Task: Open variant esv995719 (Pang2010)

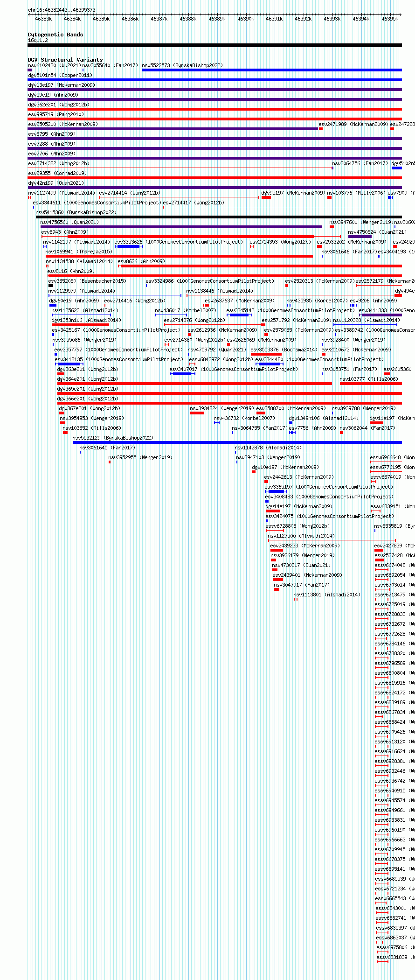Action: pyautogui.click(x=56, y=114)
